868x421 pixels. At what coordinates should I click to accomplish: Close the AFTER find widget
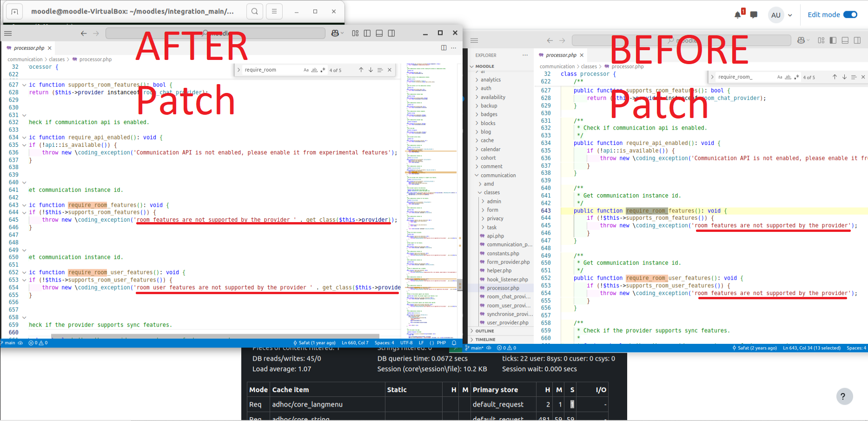point(390,70)
